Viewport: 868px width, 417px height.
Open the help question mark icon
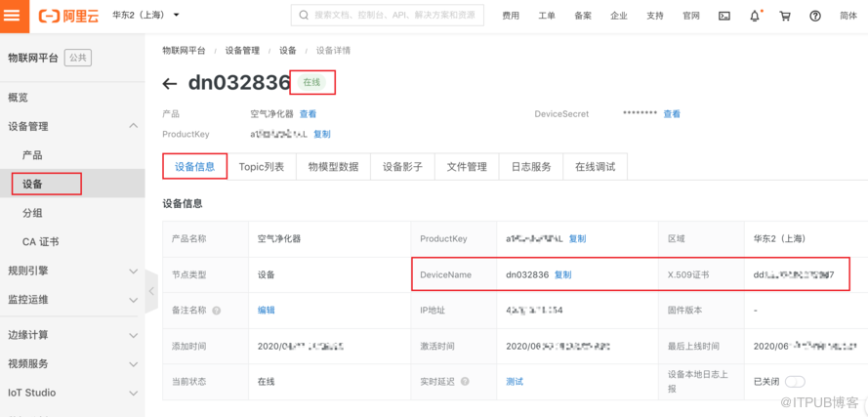coord(815,17)
